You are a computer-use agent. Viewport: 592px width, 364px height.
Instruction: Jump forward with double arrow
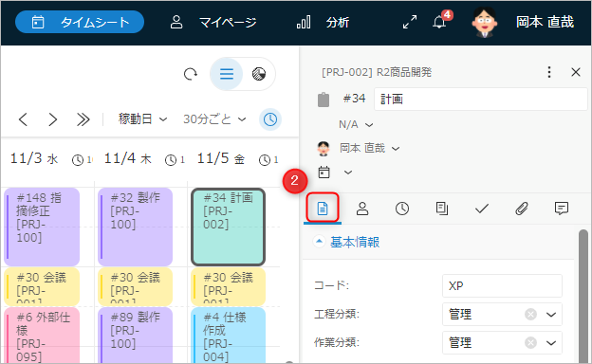click(x=83, y=119)
